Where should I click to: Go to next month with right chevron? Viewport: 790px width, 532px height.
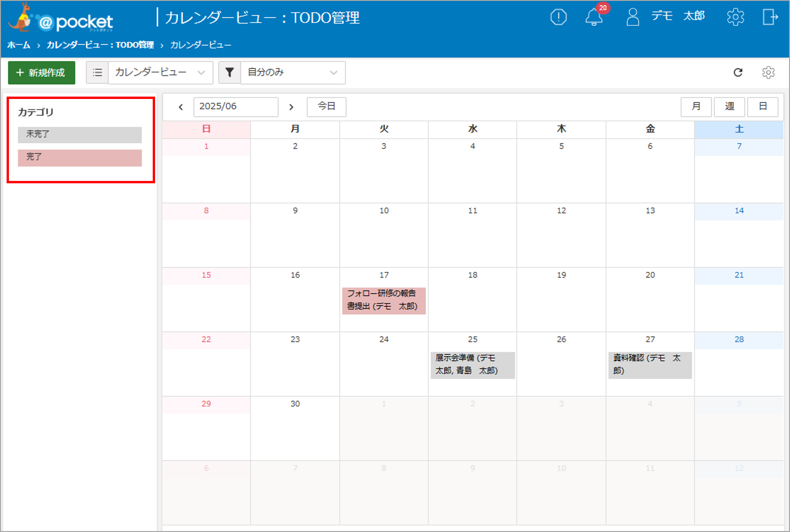291,107
